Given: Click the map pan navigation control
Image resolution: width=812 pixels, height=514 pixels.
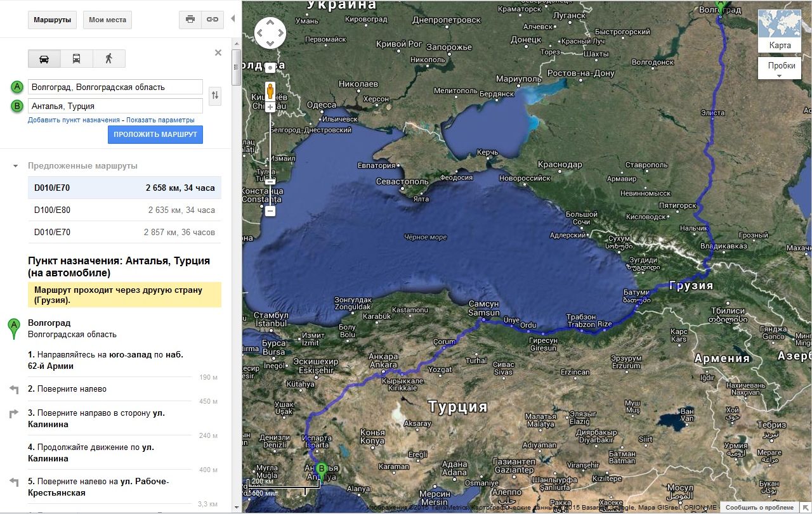Looking at the screenshot, I should (270, 32).
